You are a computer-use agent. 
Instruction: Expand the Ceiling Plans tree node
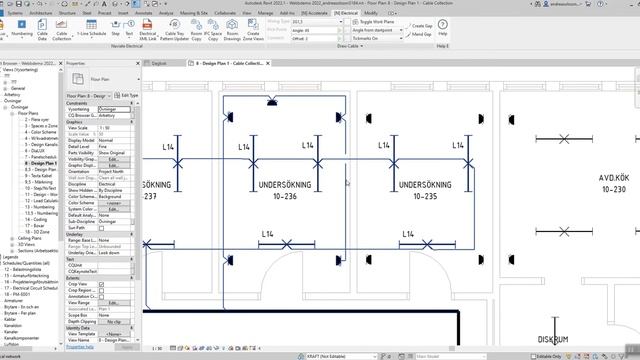(x=12, y=238)
